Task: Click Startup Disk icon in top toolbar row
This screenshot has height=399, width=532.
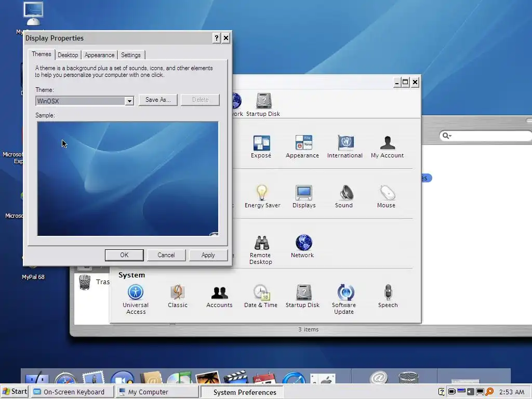Action: (x=263, y=101)
